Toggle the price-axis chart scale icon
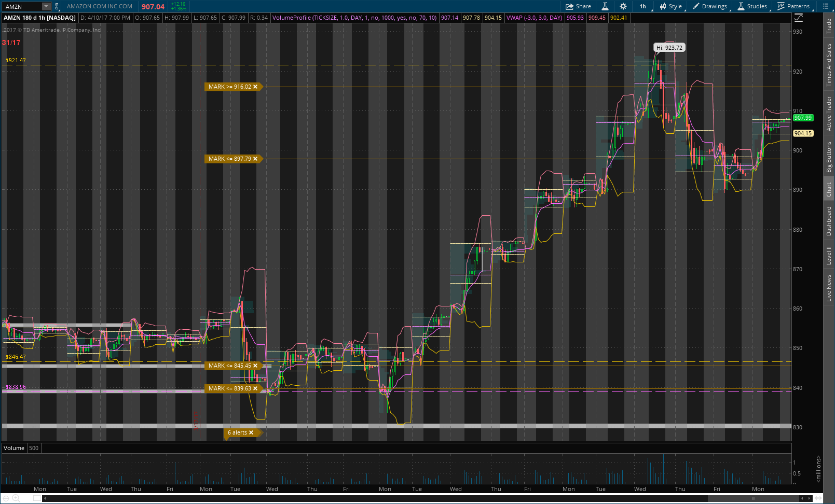Viewport: 835px width, 504px height. coord(799,18)
